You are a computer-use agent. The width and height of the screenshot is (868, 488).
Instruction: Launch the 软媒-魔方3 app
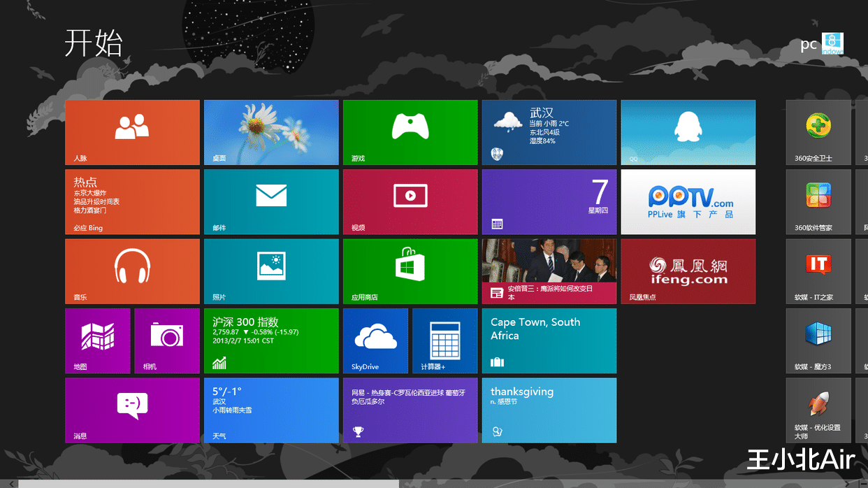pyautogui.click(x=818, y=340)
